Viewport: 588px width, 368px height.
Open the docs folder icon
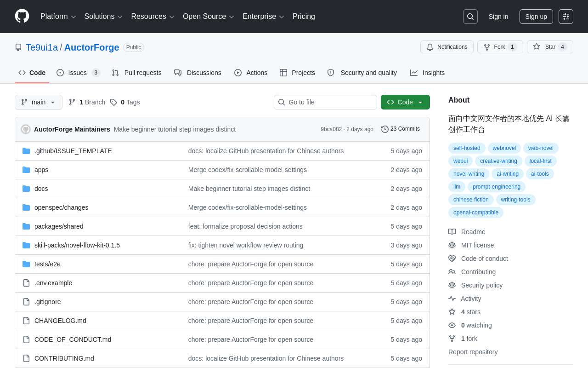coord(26,189)
